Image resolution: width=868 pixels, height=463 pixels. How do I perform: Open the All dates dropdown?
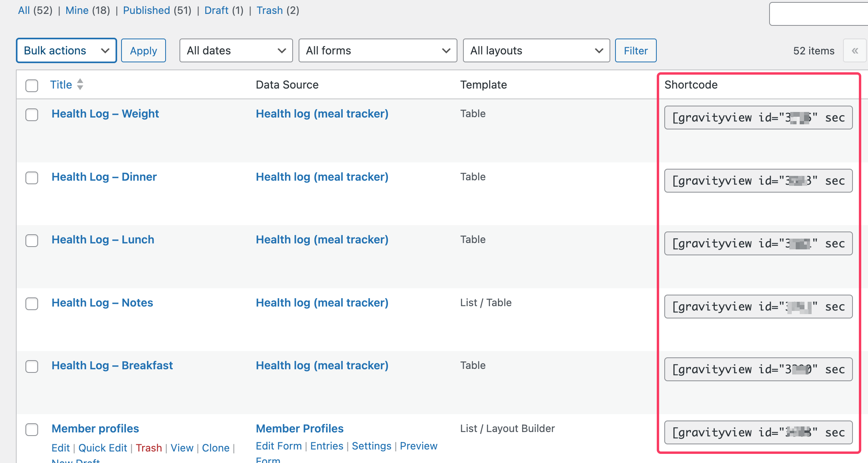coord(236,50)
